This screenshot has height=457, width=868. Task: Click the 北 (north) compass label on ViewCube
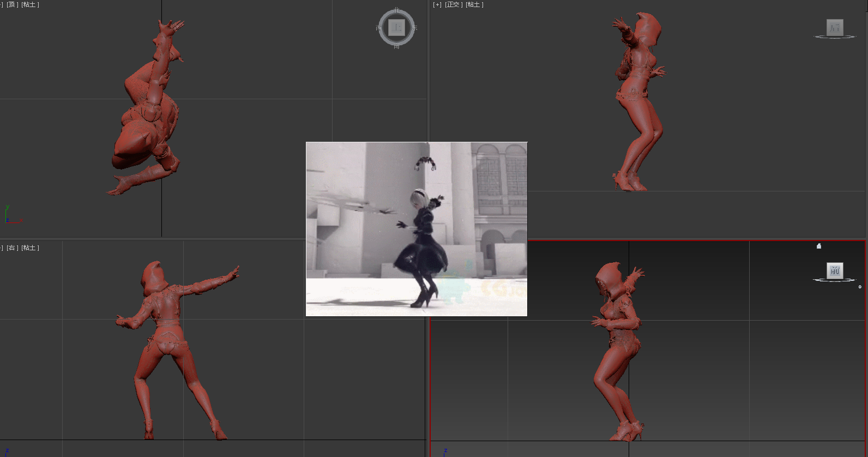click(396, 10)
